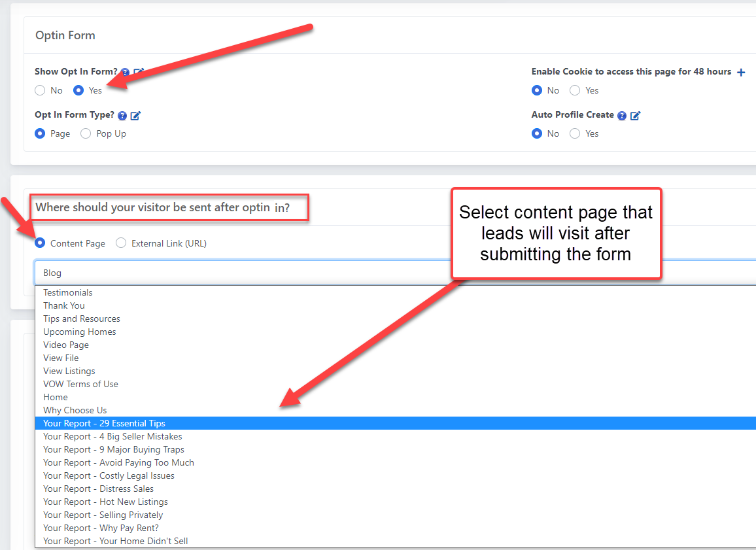Select VOW Terms of Use list item
756x550 pixels.
coord(80,384)
